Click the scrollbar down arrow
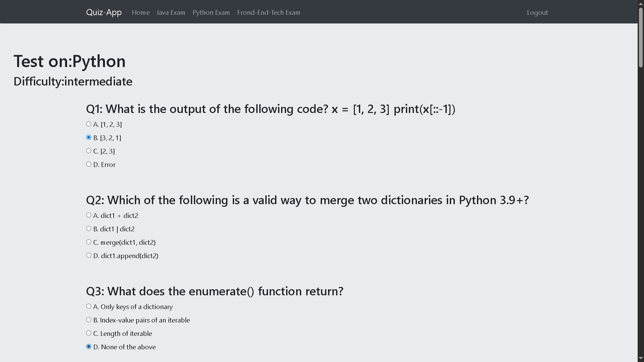 tap(641, 359)
